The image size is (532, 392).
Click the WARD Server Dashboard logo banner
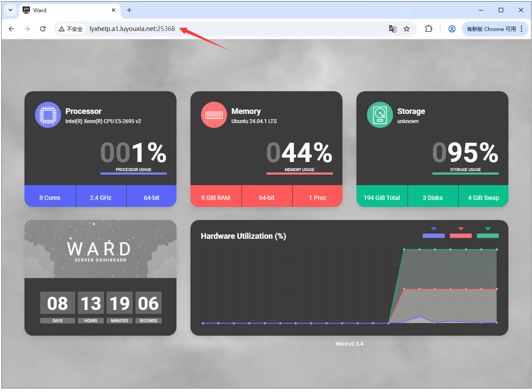click(x=100, y=249)
